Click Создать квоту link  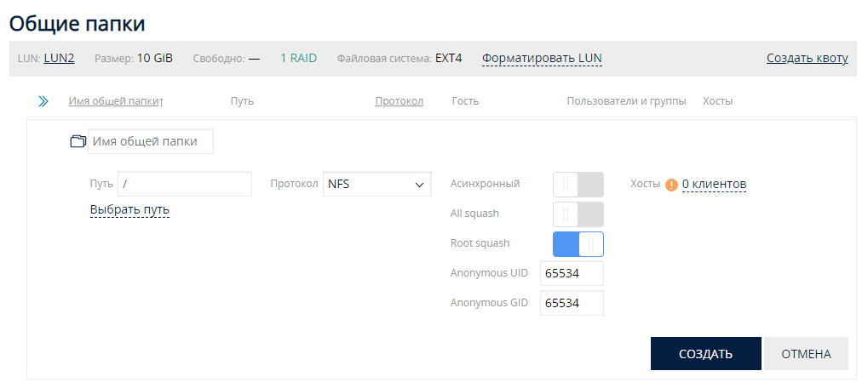click(x=808, y=58)
